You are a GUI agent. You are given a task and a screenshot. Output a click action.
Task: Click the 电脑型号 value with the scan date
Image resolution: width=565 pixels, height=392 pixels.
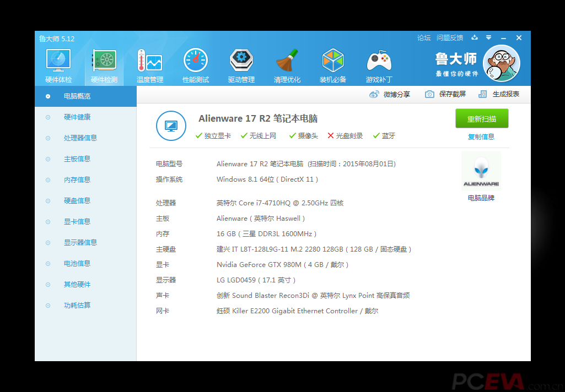[x=306, y=164]
